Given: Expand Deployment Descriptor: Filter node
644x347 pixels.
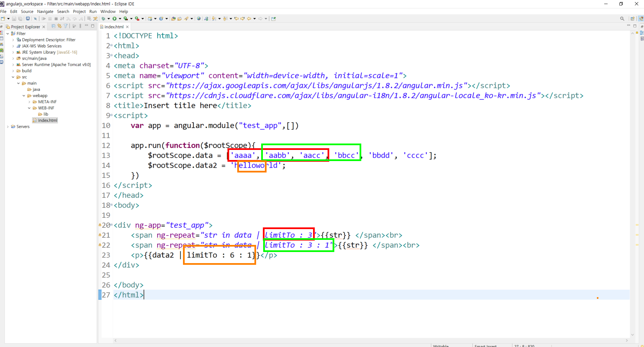Looking at the screenshot, I should pyautogui.click(x=13, y=40).
